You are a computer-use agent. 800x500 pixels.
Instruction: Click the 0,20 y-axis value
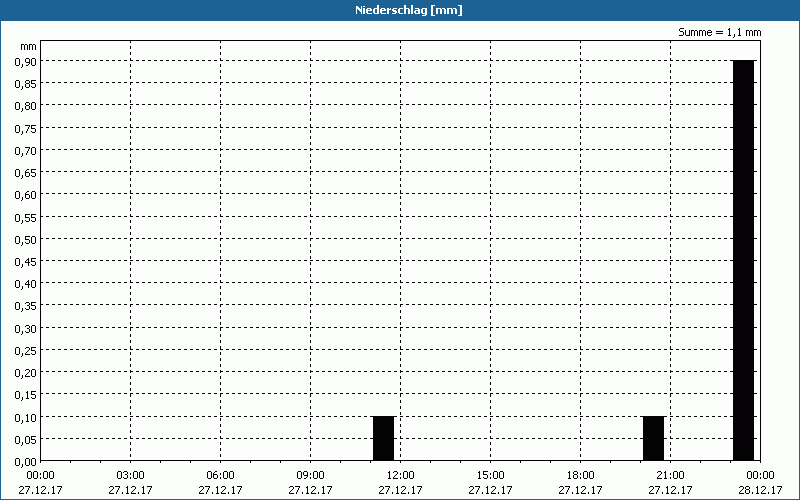point(26,372)
